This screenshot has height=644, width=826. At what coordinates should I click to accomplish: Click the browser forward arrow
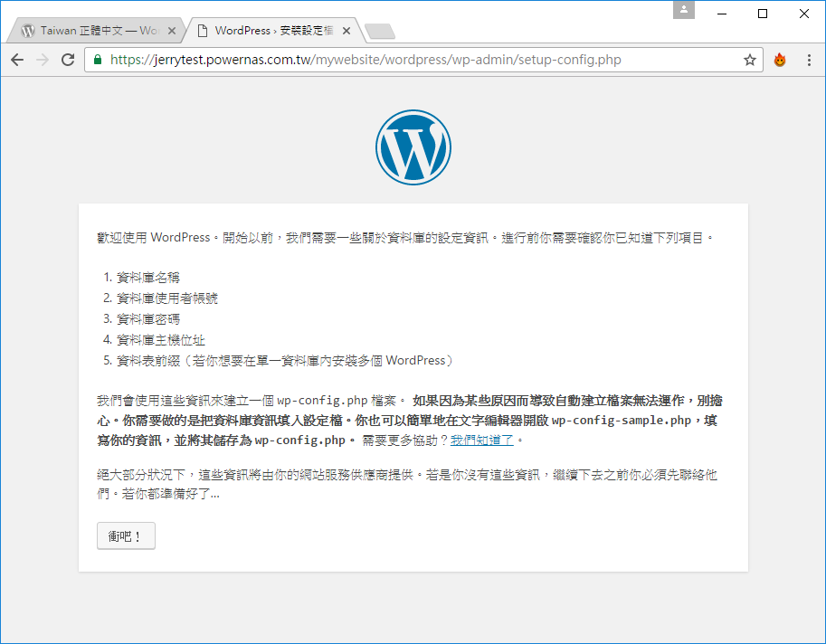(43, 60)
